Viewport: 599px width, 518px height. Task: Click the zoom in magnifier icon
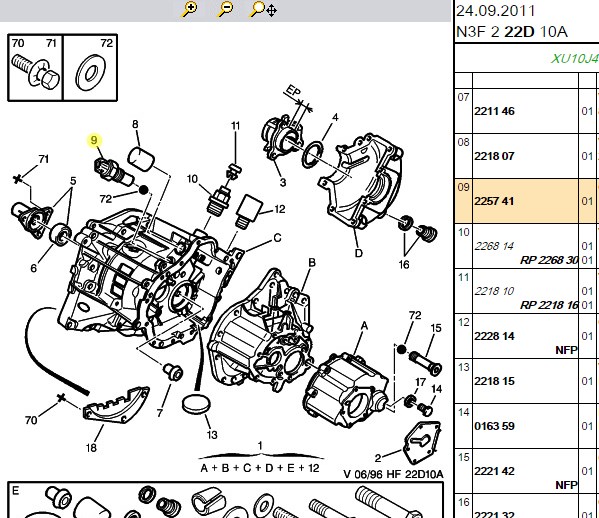click(x=189, y=9)
